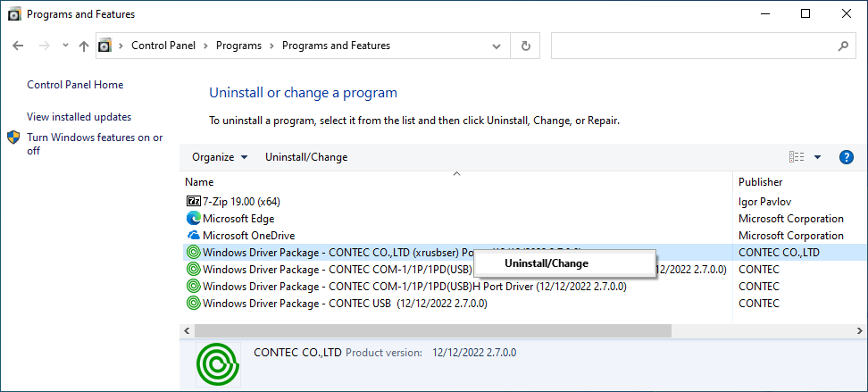Viewport: 868px width, 392px height.
Task: Open the Organize dropdown menu
Action: 220,157
